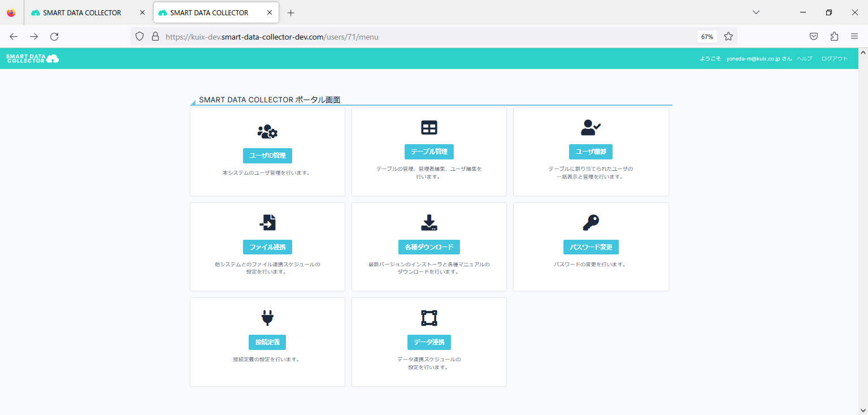
Task: Click the user-check icon in the ユーザ棚卸 card
Action: click(x=591, y=128)
